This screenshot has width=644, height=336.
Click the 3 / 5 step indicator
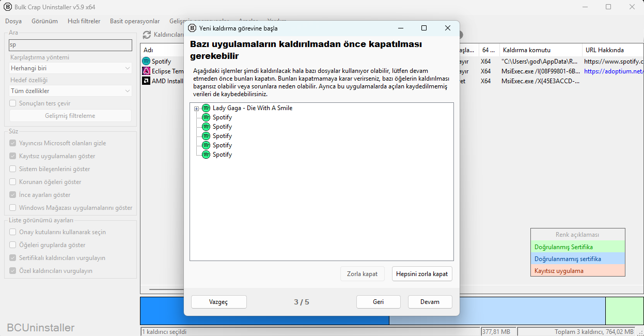(x=301, y=302)
